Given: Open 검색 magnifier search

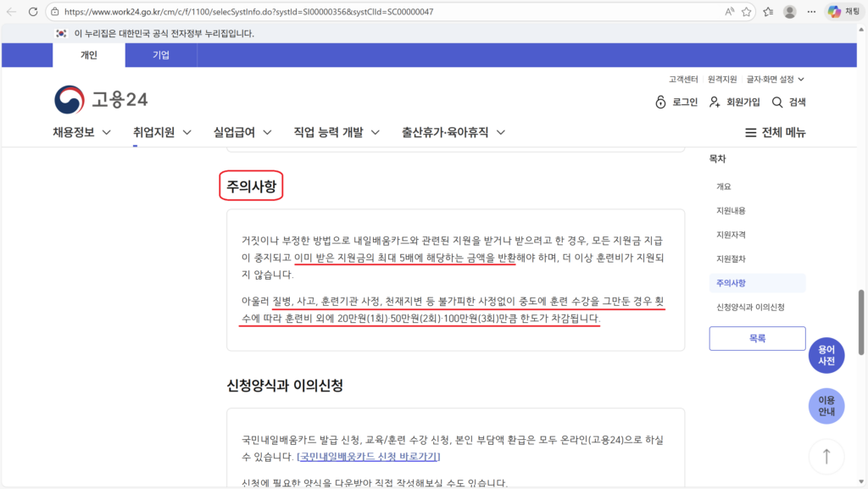Looking at the screenshot, I should [x=777, y=103].
